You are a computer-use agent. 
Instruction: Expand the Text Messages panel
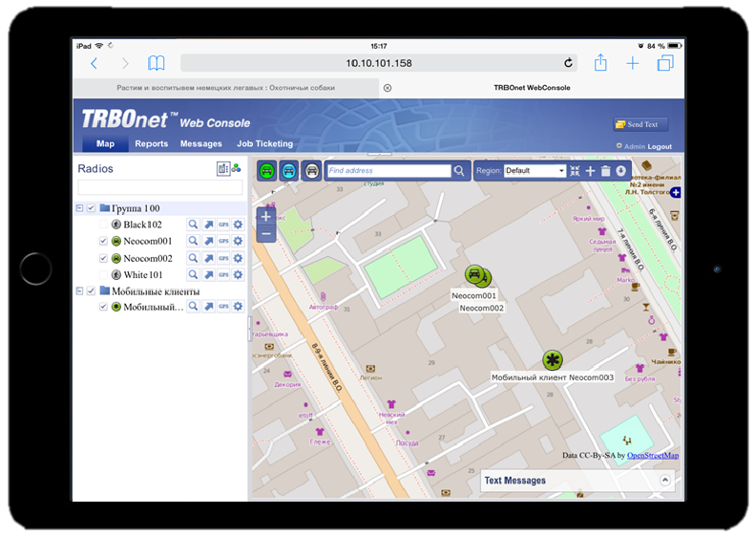pos(665,480)
